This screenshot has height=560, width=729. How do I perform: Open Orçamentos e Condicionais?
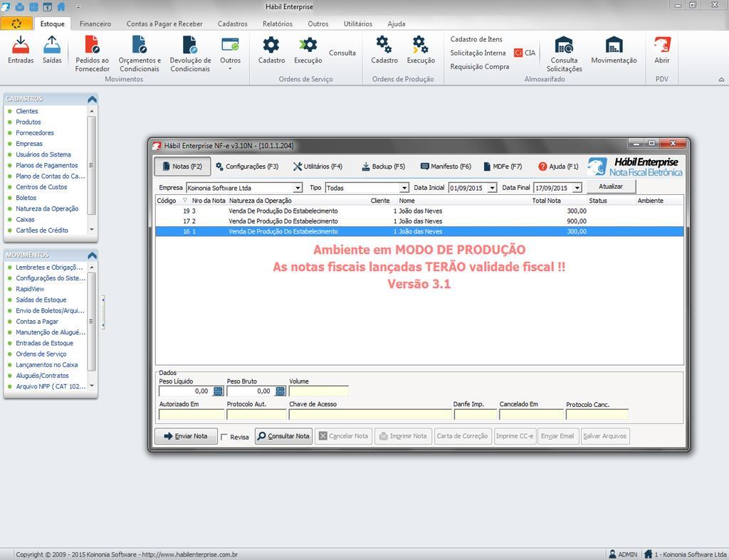(140, 54)
